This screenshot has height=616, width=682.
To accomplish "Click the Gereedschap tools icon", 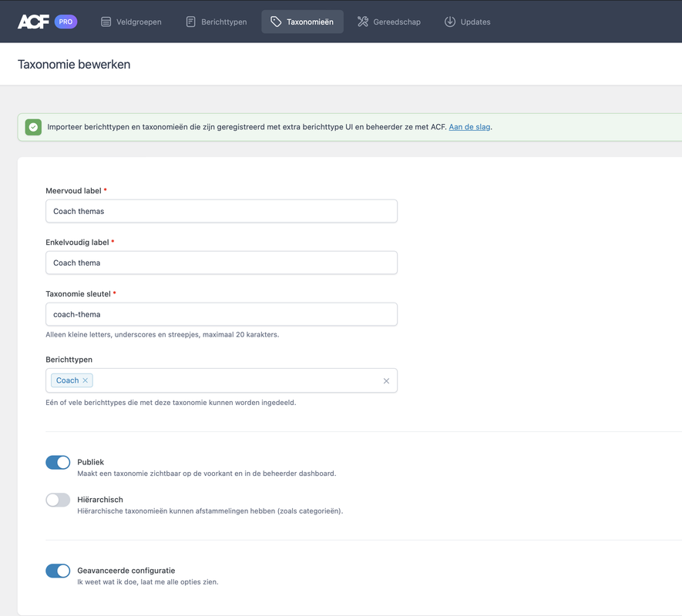I will pyautogui.click(x=363, y=22).
